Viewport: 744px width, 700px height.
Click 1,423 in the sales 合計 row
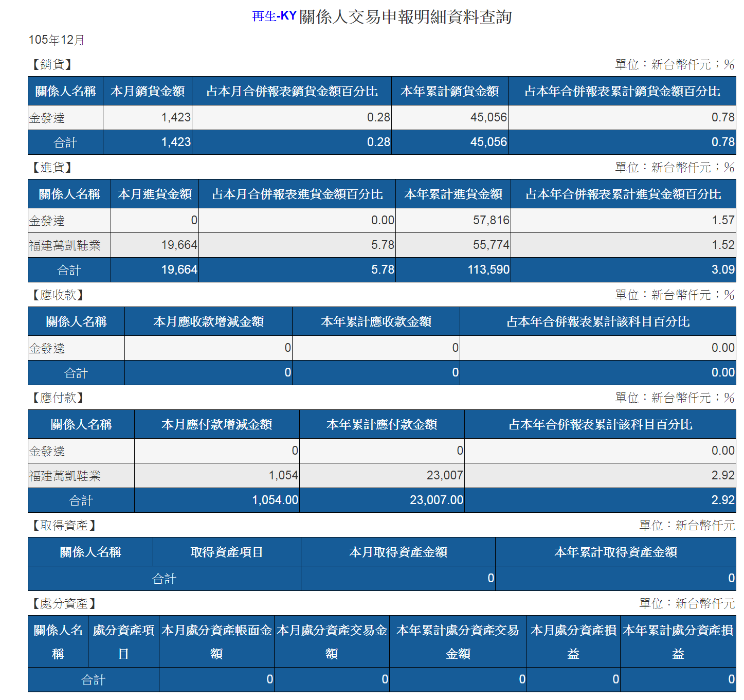pos(176,142)
